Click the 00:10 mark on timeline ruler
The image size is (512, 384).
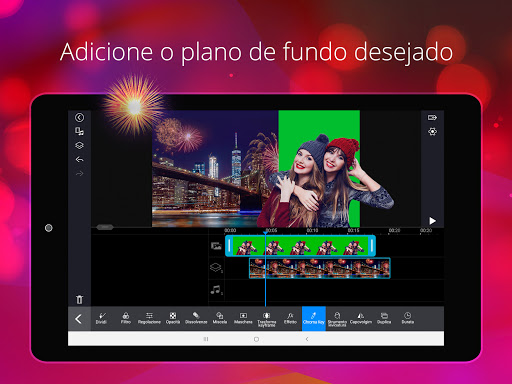312,230
